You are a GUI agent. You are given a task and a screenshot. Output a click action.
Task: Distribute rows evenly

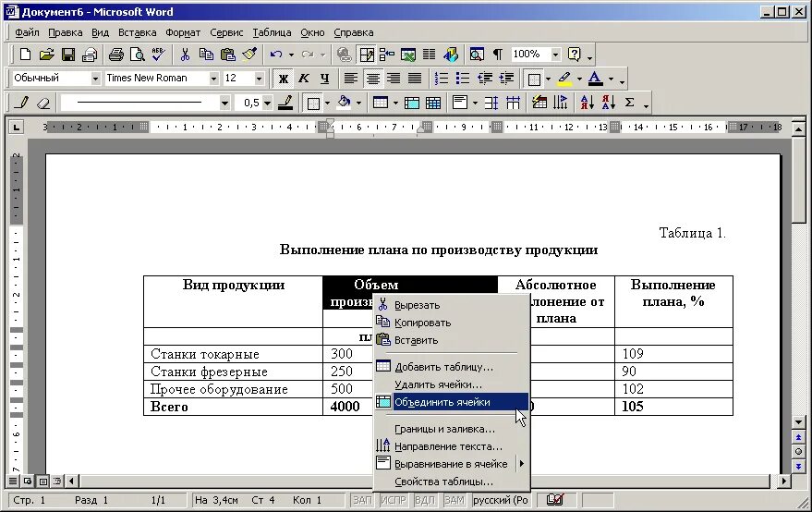point(491,103)
